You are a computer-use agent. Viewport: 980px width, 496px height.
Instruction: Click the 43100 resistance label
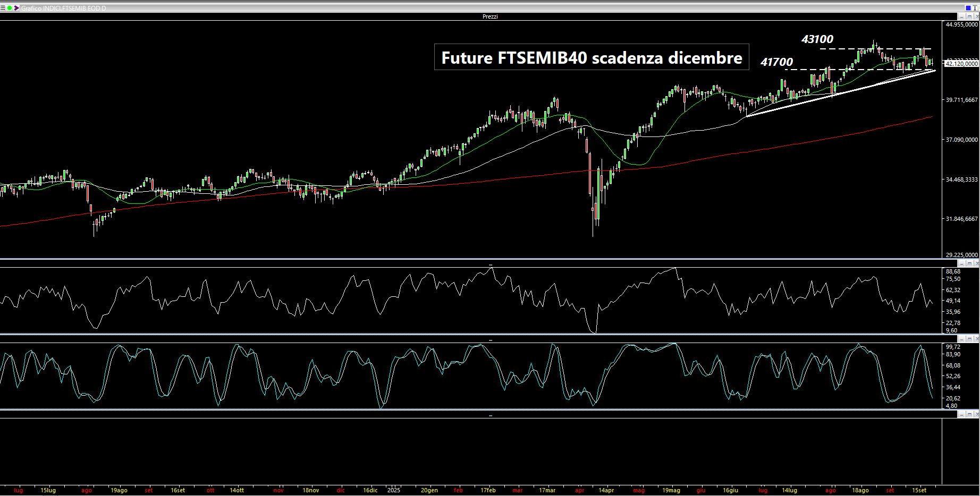pos(817,39)
